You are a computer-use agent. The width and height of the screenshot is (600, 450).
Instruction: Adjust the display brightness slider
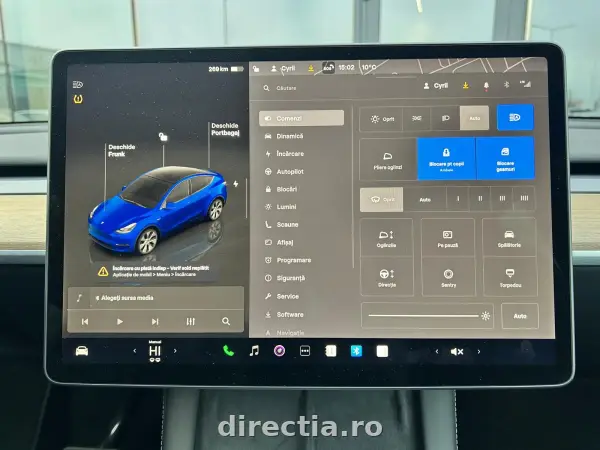(x=427, y=316)
